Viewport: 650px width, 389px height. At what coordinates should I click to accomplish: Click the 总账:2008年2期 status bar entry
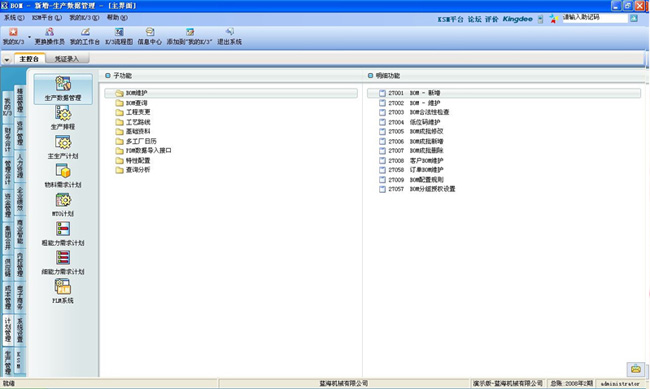tap(571, 384)
